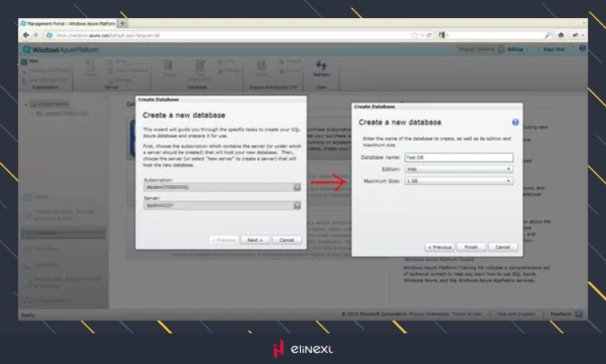The height and width of the screenshot is (364, 606).
Task: Go back with the enabled Previous button
Action: [x=440, y=247]
